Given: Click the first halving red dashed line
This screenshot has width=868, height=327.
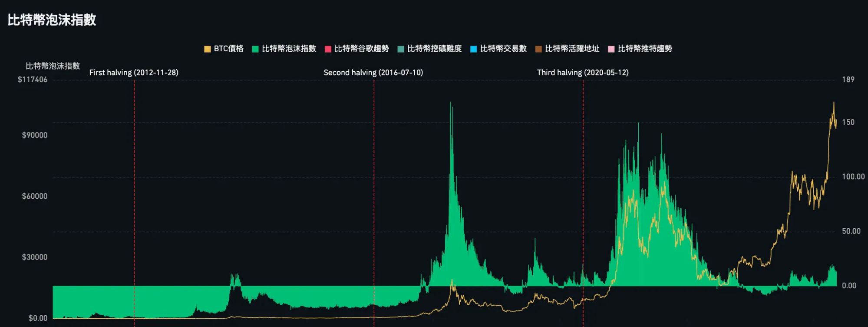Looking at the screenshot, I should pos(134,174).
